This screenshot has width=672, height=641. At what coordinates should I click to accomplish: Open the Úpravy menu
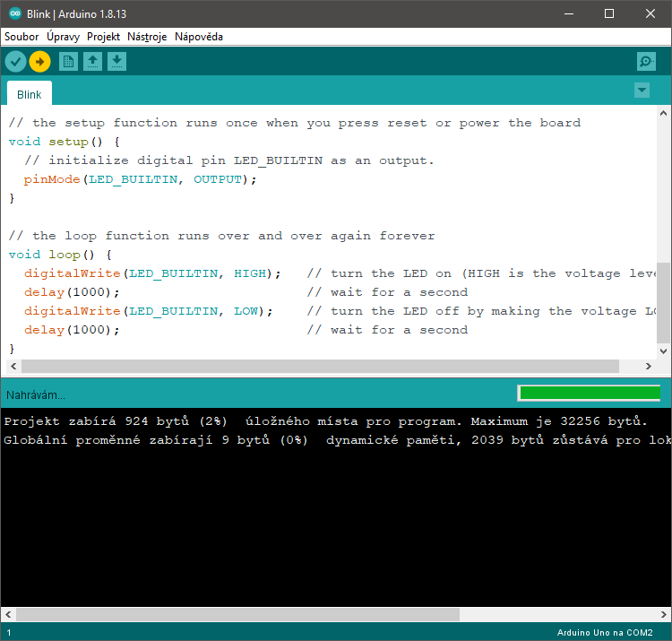[63, 37]
